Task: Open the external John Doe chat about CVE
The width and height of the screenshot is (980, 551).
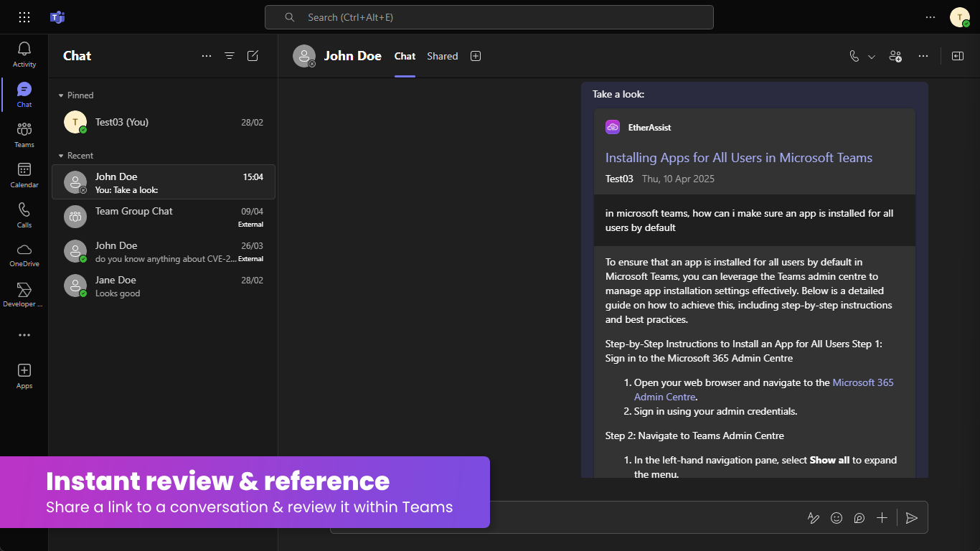Action: [x=164, y=251]
